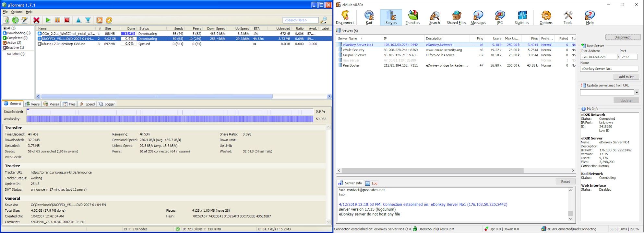Switch to the Log tab in eMule

pyautogui.click(x=371, y=183)
